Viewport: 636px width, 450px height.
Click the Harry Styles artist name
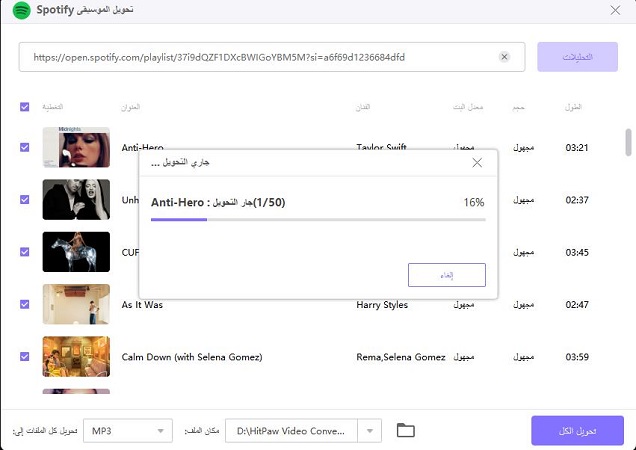(x=382, y=305)
